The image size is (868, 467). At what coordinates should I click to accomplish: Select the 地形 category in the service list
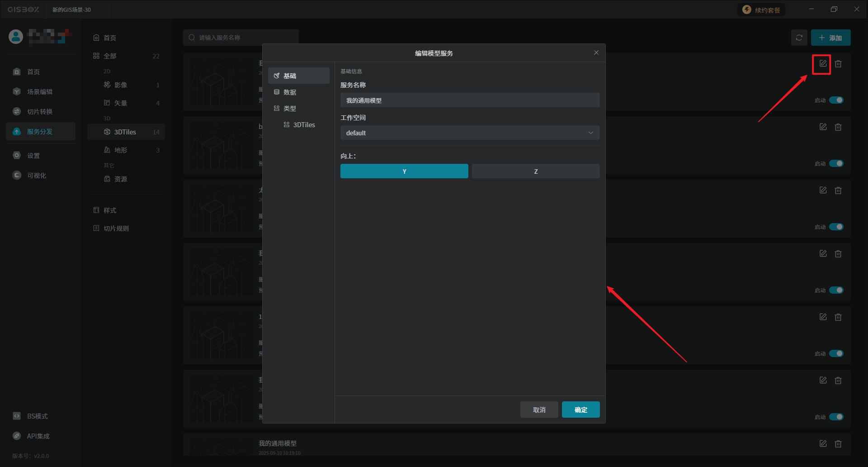pos(120,150)
